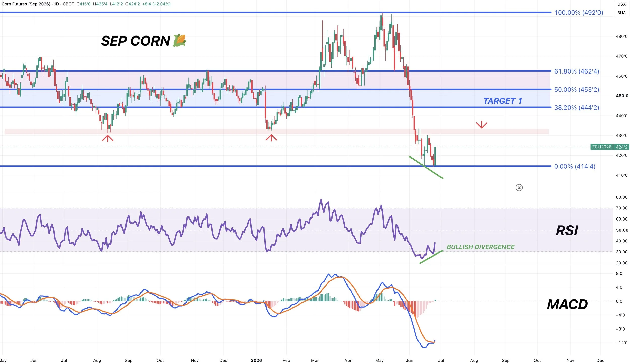The width and height of the screenshot is (630, 364).
Task: Click the Mar label on time axis
Action: (315, 360)
